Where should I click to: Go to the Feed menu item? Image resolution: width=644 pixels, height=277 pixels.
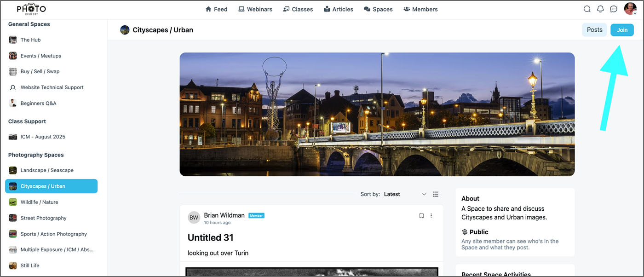coord(216,9)
